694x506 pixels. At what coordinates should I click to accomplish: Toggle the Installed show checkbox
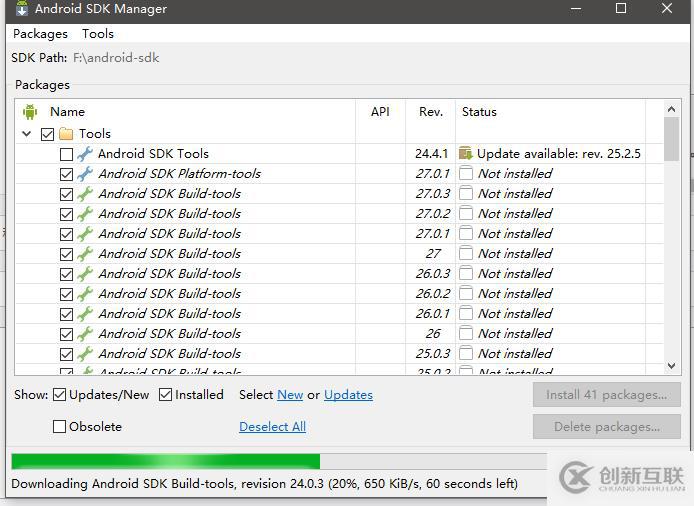(165, 394)
